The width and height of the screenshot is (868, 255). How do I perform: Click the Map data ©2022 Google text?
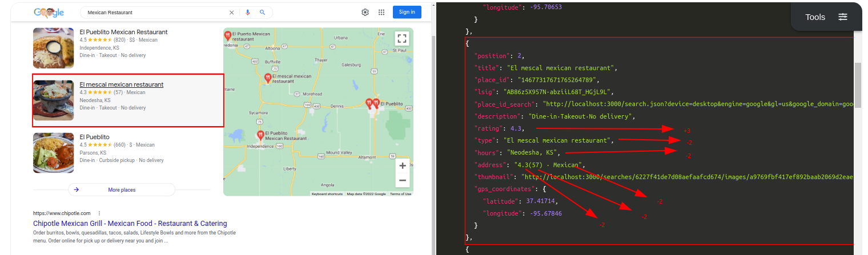[367, 194]
